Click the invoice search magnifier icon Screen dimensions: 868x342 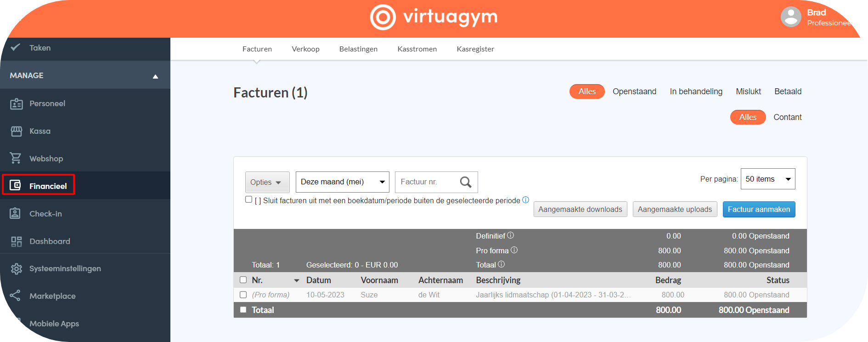pos(466,182)
